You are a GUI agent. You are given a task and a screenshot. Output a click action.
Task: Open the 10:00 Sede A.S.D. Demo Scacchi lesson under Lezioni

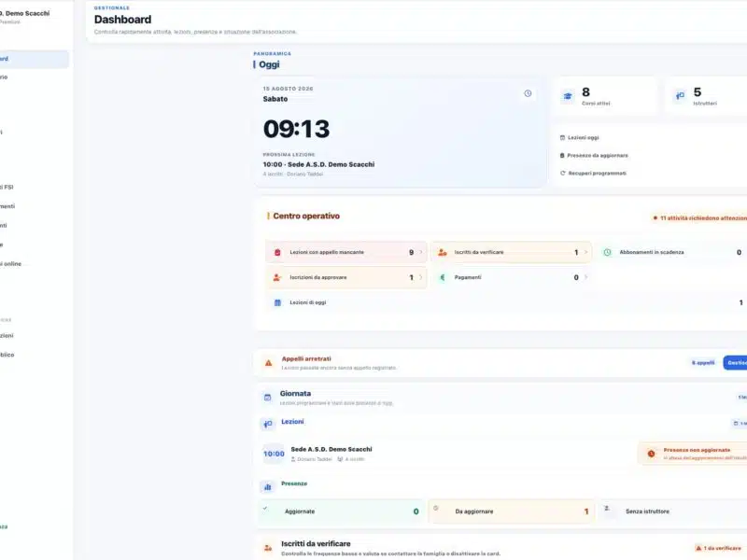[331, 449]
